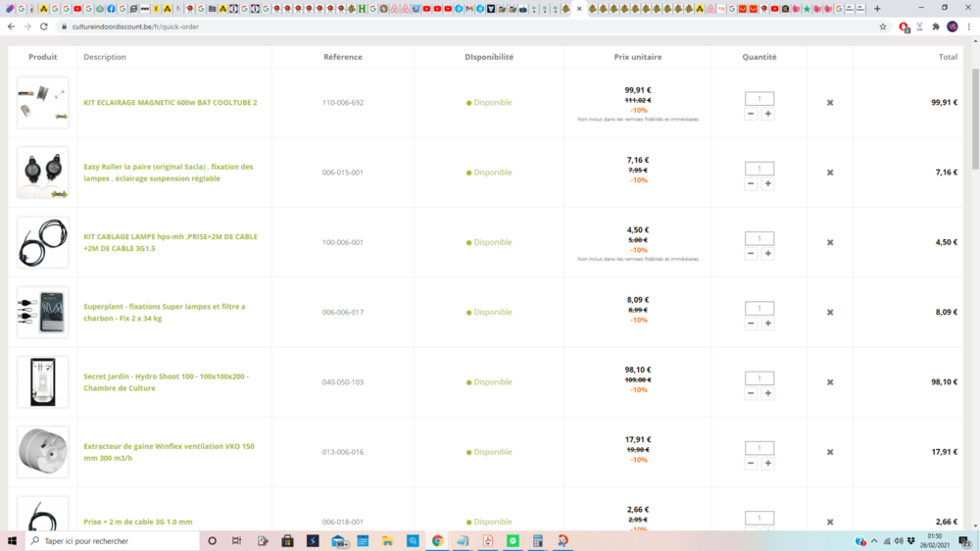Click reference 040-050-103
The height and width of the screenshot is (551, 980).
click(x=342, y=382)
